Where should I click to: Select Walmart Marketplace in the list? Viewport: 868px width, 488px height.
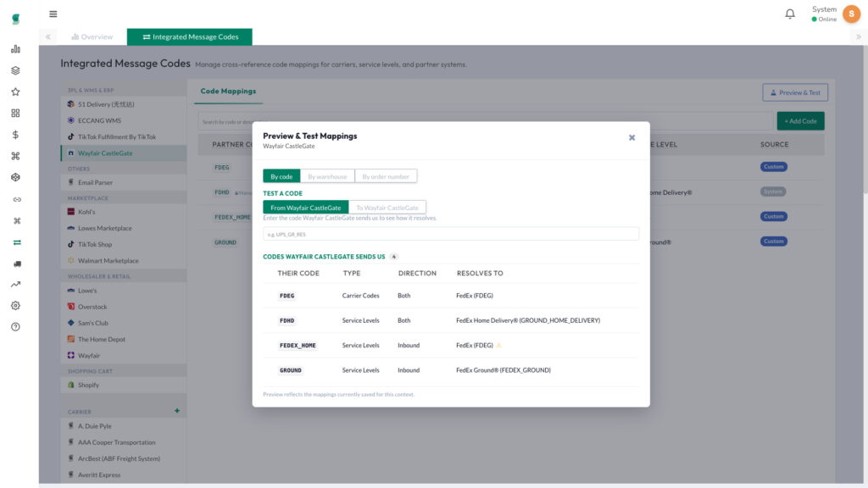pos(124,261)
